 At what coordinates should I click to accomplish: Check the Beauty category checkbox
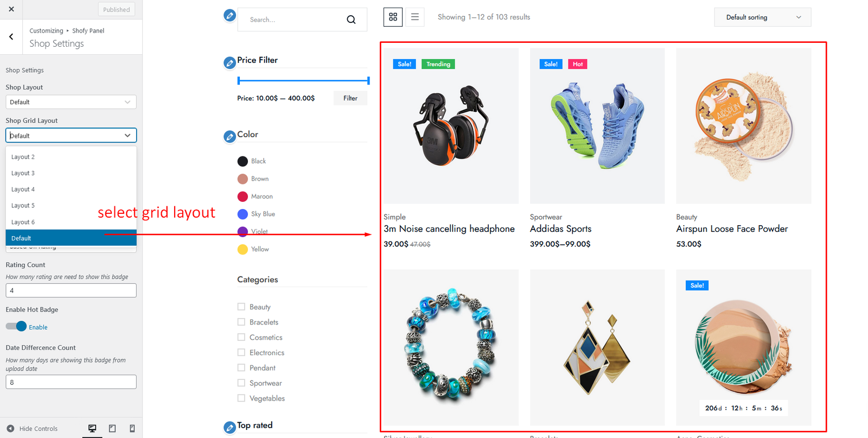241,307
